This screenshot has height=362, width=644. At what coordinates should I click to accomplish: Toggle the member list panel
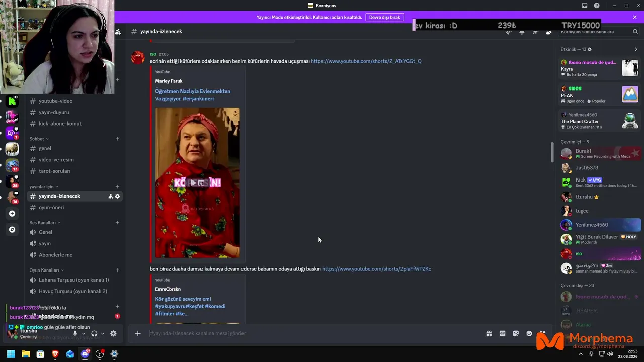(548, 32)
